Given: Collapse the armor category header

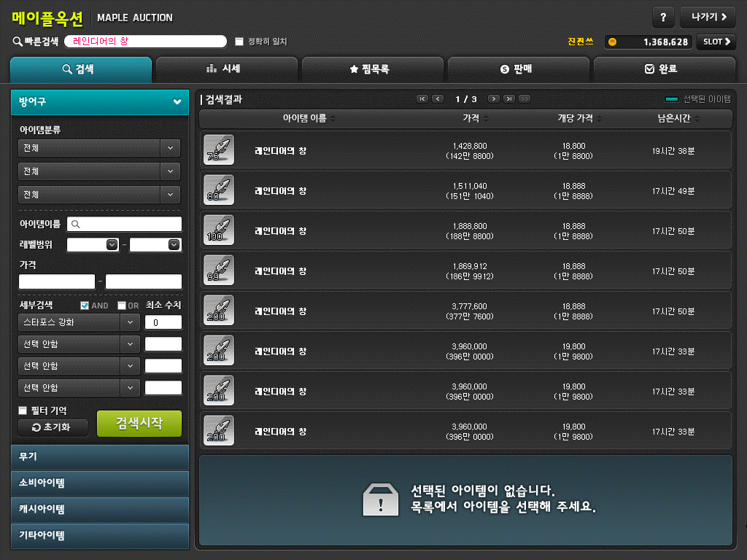Looking at the screenshot, I should point(99,101).
